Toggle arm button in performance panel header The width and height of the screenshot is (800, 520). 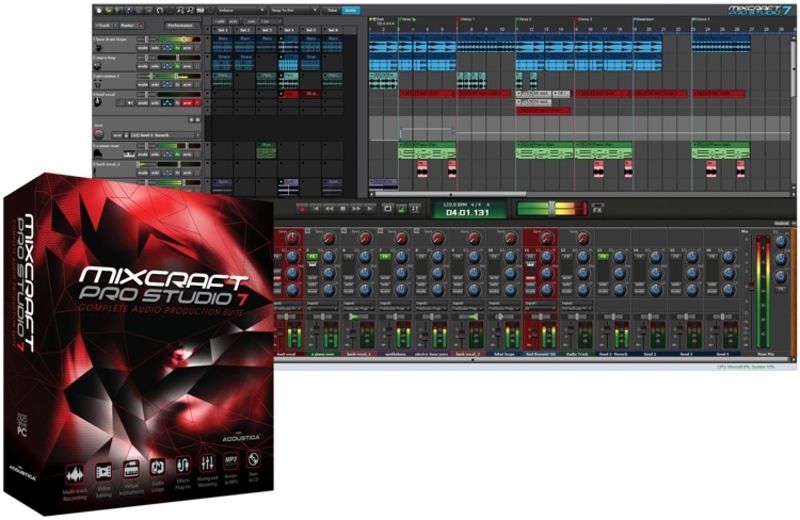tap(233, 21)
